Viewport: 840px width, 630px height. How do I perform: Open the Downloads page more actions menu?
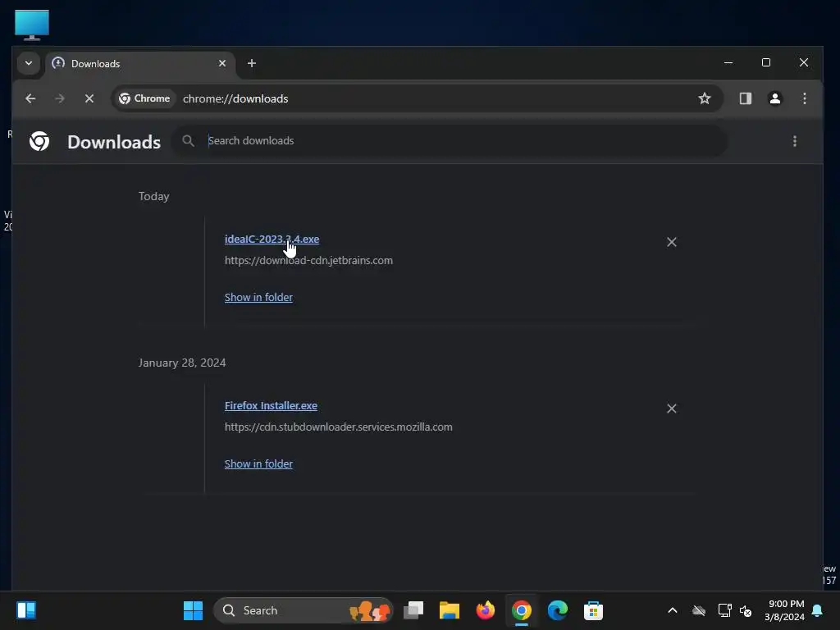click(x=794, y=141)
